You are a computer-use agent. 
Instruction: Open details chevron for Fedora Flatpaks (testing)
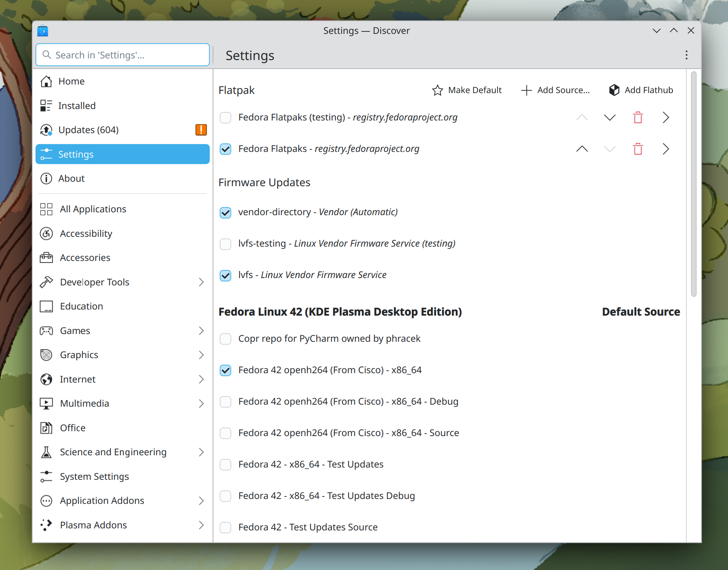click(x=666, y=118)
